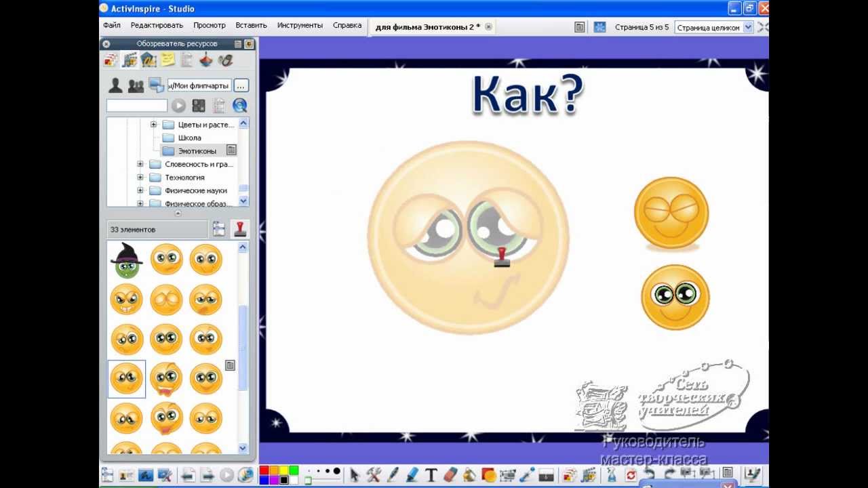868x488 pixels.
Task: Go to next page arrow
Action: click(208, 475)
